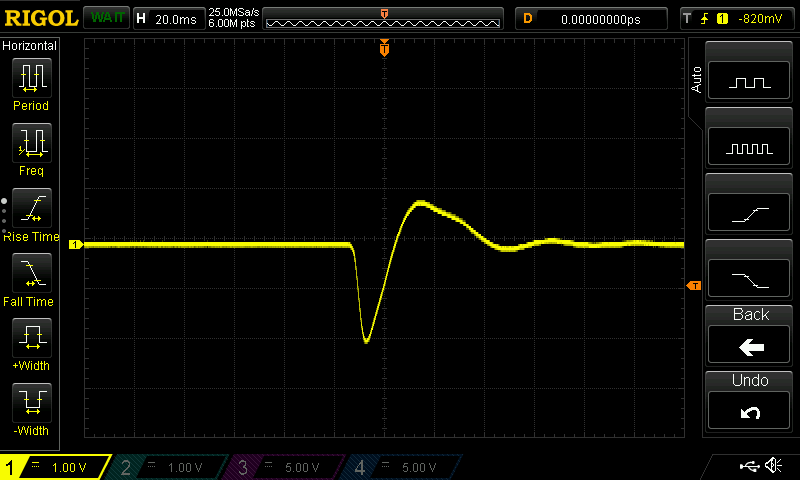Click the Horizontal menu title
Screen dimensions: 800x480
click(30, 46)
